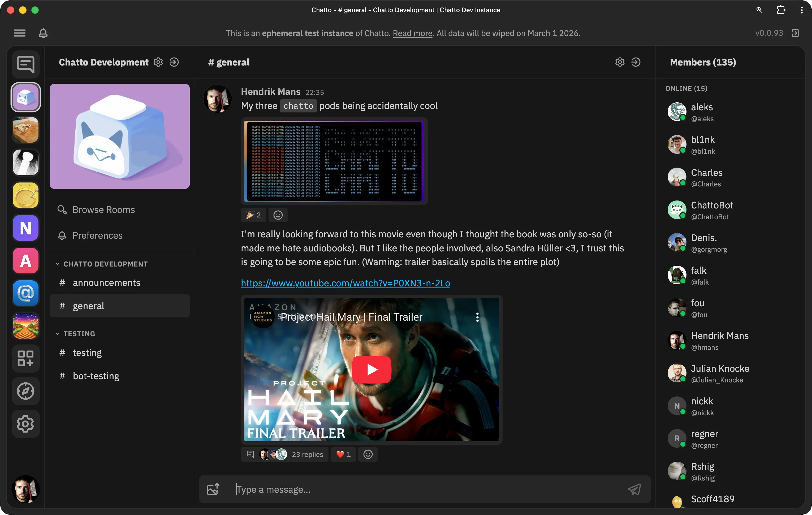Click the notifications bell in top bar
This screenshot has height=515, width=812.
coord(43,33)
